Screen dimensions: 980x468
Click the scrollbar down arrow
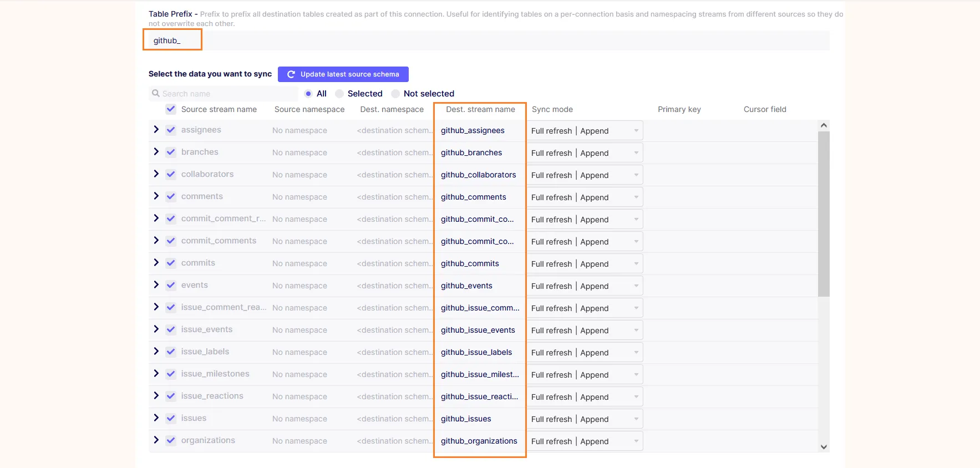[x=824, y=447]
